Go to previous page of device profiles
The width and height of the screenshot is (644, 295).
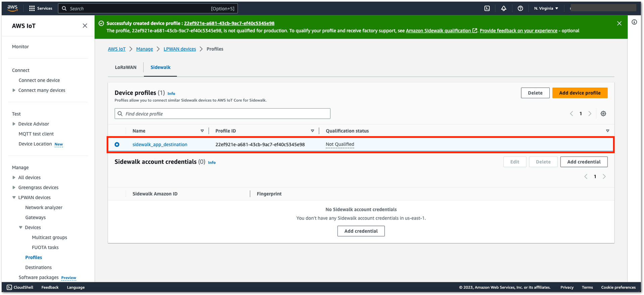click(572, 114)
